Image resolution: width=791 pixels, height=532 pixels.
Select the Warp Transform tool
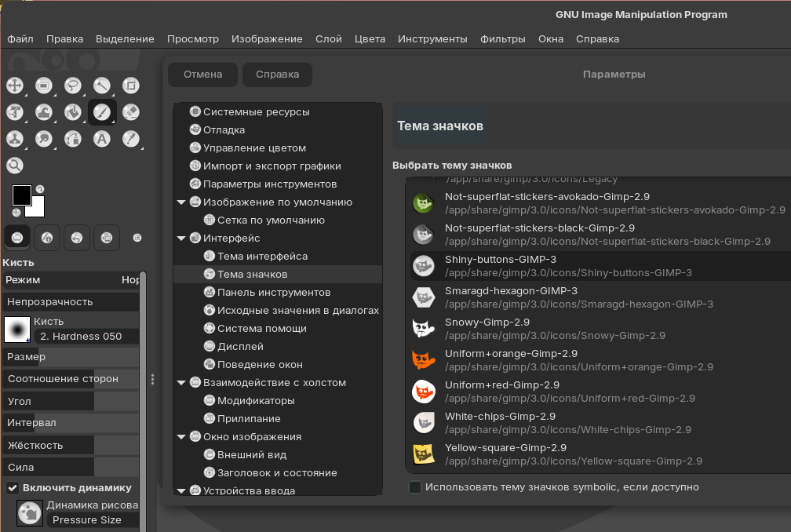[x=44, y=112]
